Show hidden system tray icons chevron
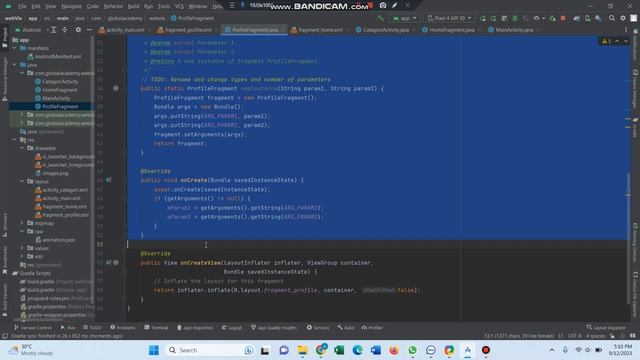 (551, 350)
